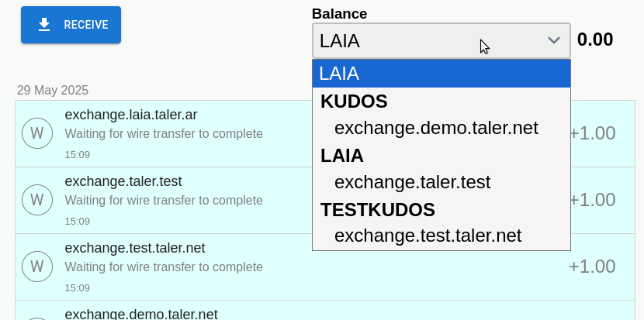Choose exchange.demo.taler.net under KUDOS in dropdown
The image size is (644, 320).
click(x=436, y=128)
